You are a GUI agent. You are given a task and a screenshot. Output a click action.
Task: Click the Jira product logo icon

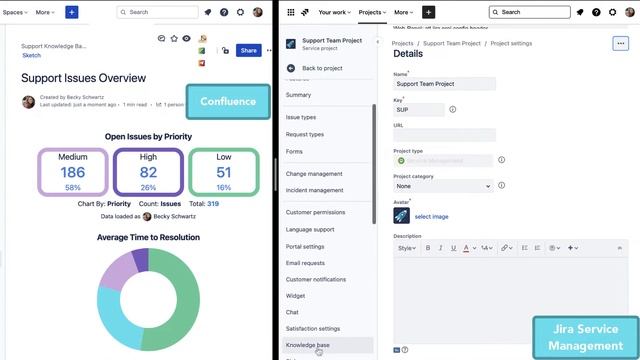(x=304, y=12)
